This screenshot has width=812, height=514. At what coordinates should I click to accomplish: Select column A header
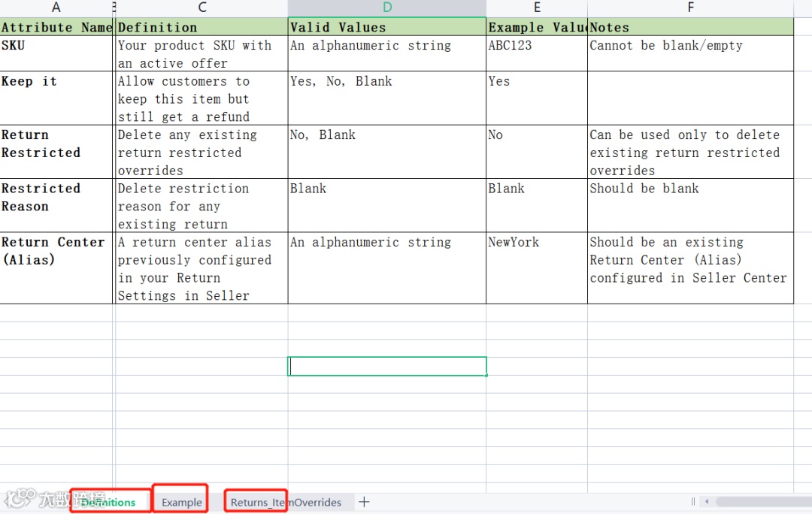point(56,8)
